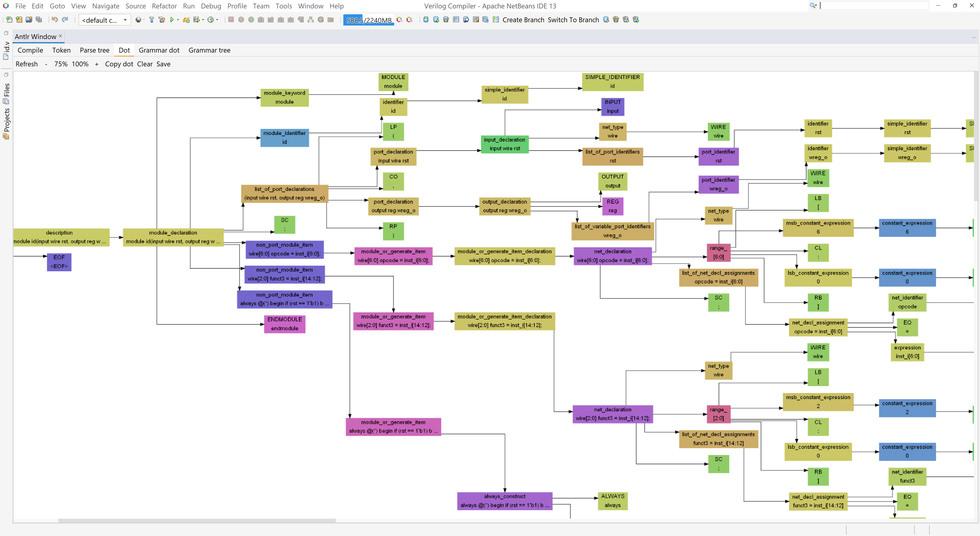The height and width of the screenshot is (536, 980).
Task: Click the browser globe icon
Action: (x=138, y=20)
